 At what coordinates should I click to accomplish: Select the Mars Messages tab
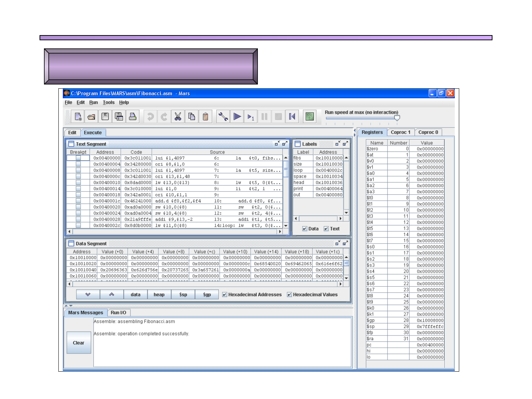point(86,313)
